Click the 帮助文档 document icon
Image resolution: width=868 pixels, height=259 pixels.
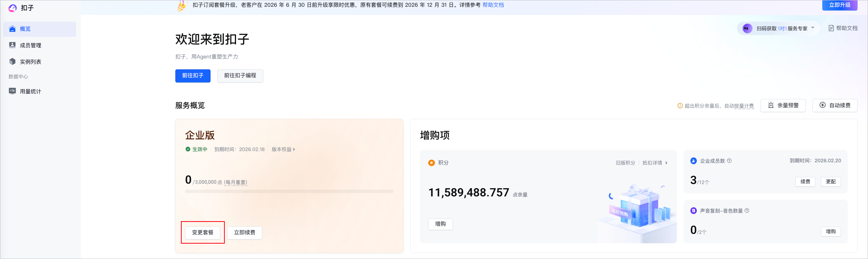[x=831, y=28]
